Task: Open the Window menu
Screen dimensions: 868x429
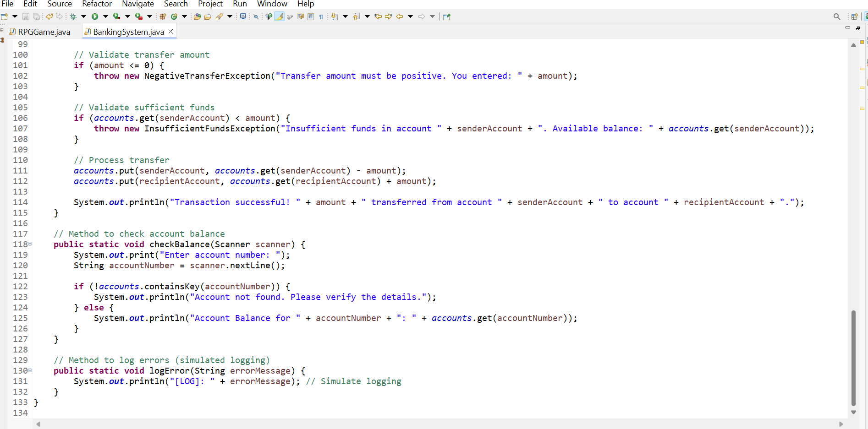Action: (x=272, y=4)
